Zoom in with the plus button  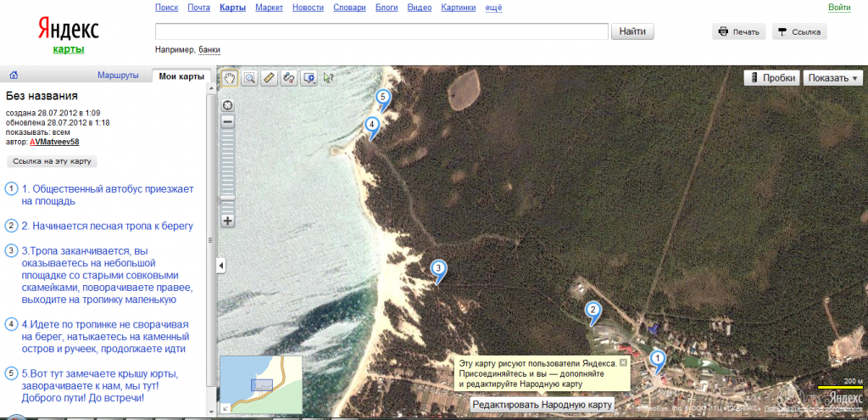pyautogui.click(x=227, y=221)
